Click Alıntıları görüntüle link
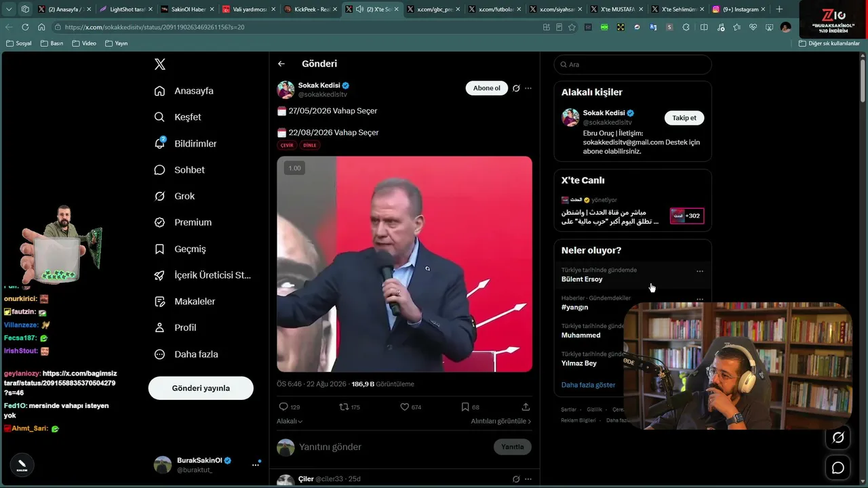Viewport: 868px width, 488px height. 501,421
